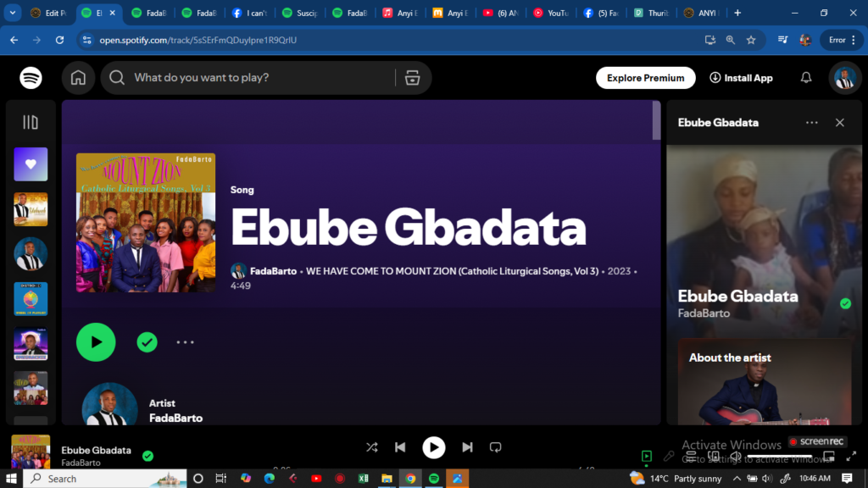Viewport: 868px width, 488px height.
Task: Toggle saved checkmark in bottom player bar
Action: tap(147, 456)
